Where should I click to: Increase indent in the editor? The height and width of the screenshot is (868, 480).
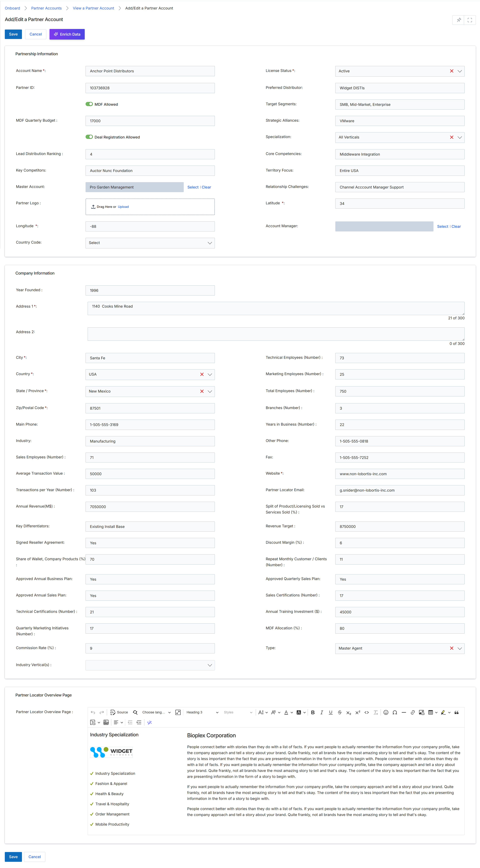coord(139,722)
